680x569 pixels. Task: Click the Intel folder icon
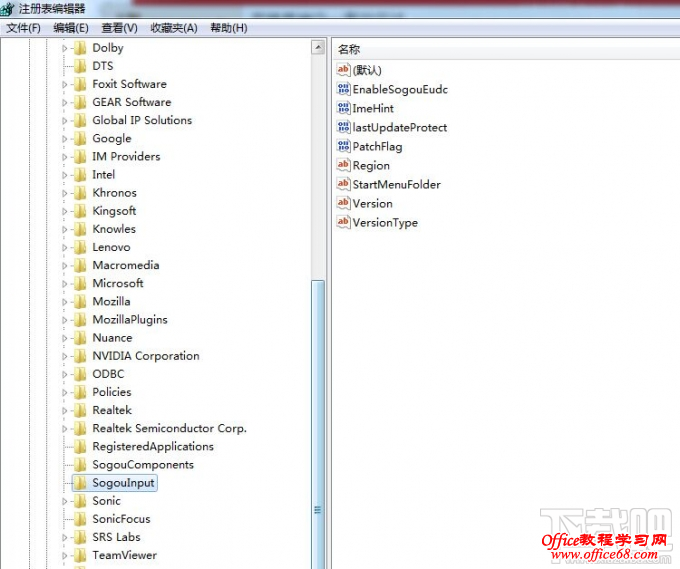(80, 175)
